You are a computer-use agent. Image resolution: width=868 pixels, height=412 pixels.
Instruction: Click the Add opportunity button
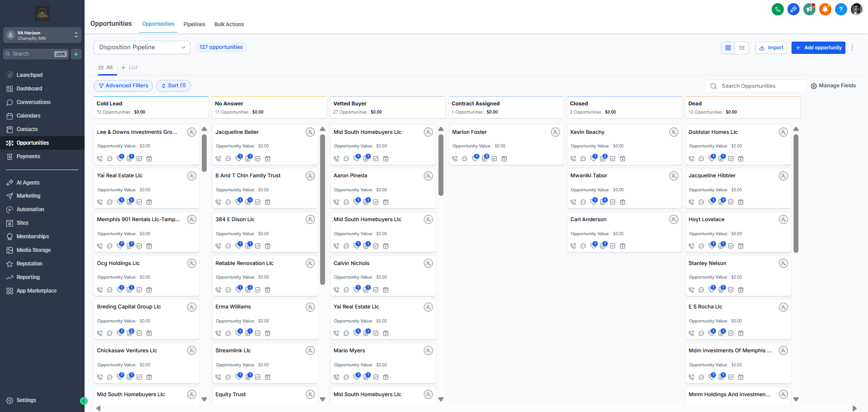[818, 47]
